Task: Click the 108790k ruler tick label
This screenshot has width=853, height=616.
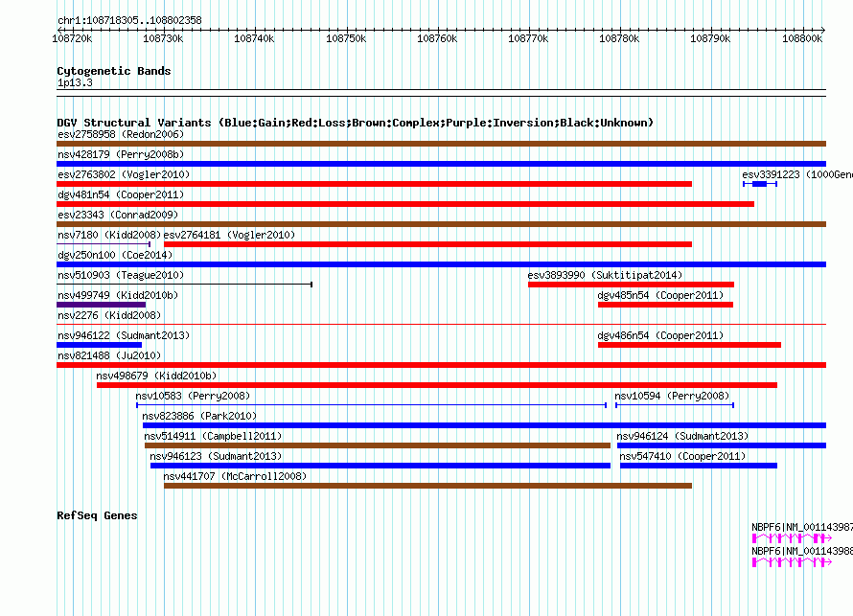Action: point(710,38)
